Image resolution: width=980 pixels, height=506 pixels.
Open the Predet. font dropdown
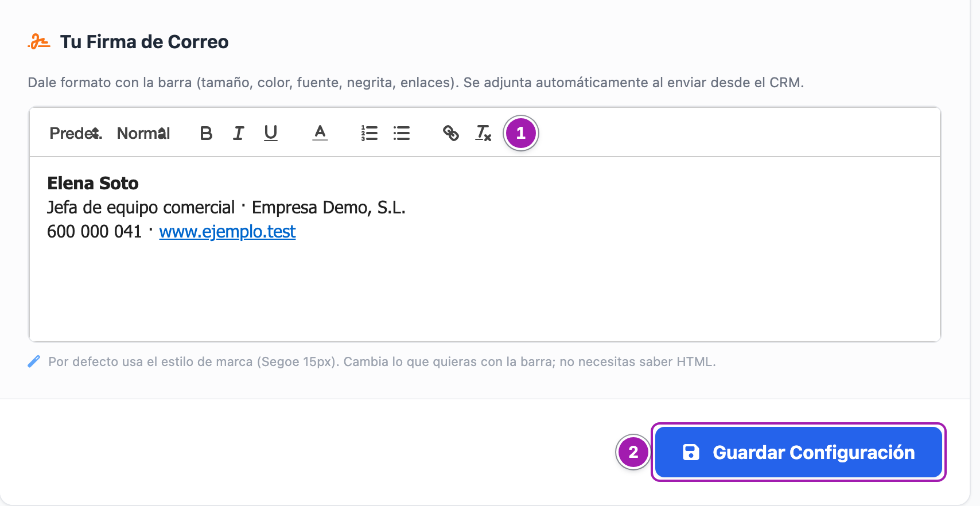point(76,133)
